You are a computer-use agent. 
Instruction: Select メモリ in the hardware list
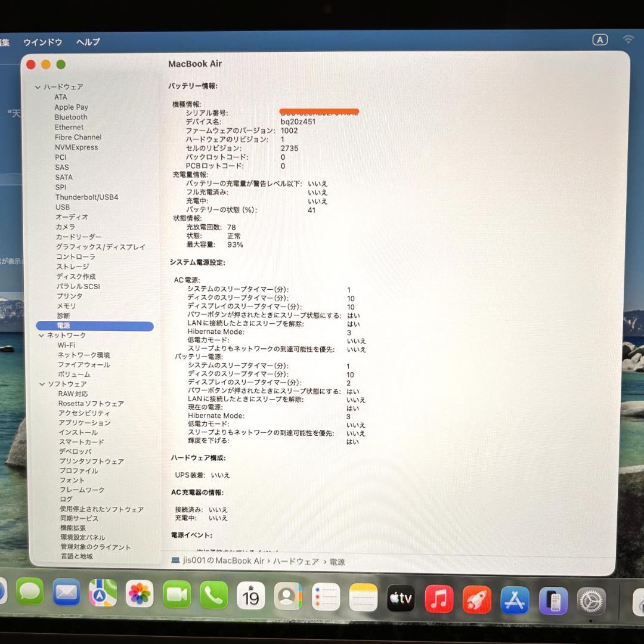66,305
